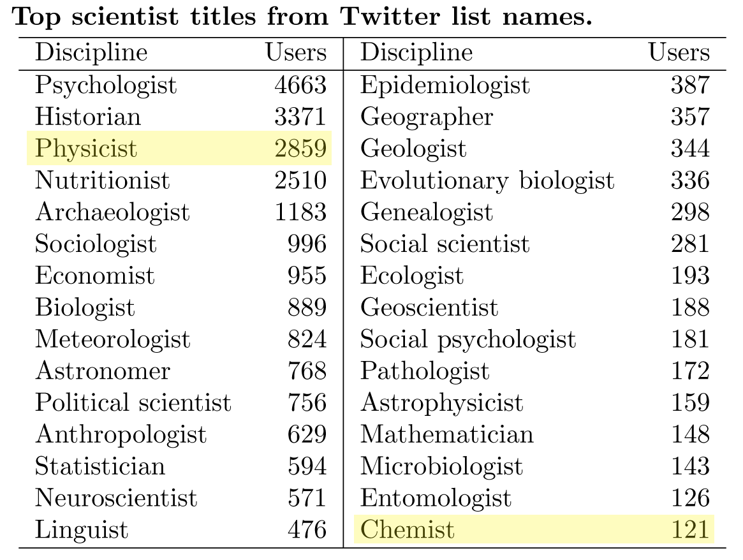Click the Entomologist count of 126
Screen dimensions: 743x560
(690, 498)
